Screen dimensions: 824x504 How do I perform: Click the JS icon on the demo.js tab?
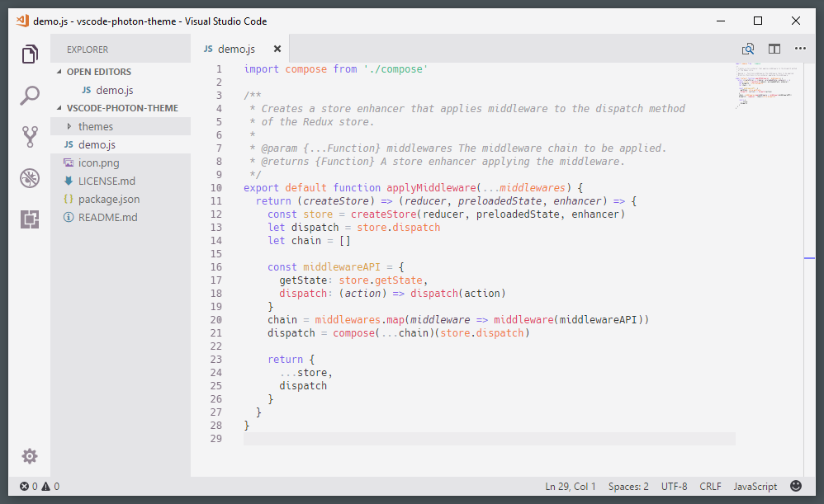tap(208, 49)
